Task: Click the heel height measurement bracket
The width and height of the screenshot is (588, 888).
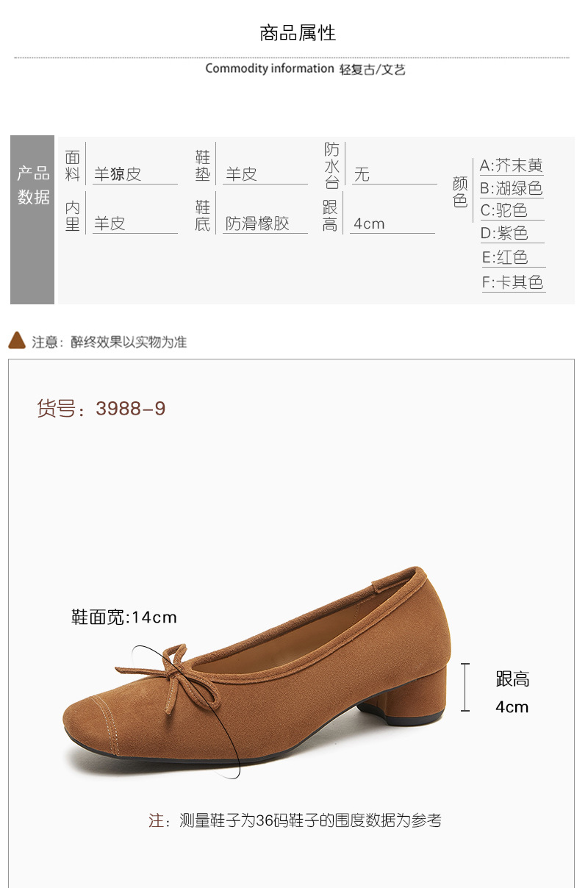Action: [465, 687]
